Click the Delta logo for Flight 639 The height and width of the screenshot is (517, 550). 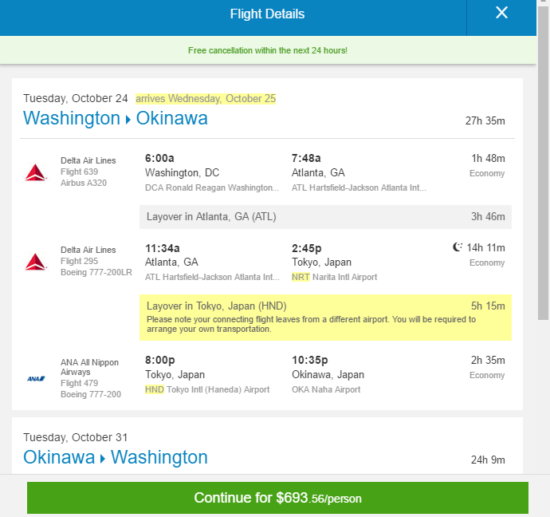(35, 172)
